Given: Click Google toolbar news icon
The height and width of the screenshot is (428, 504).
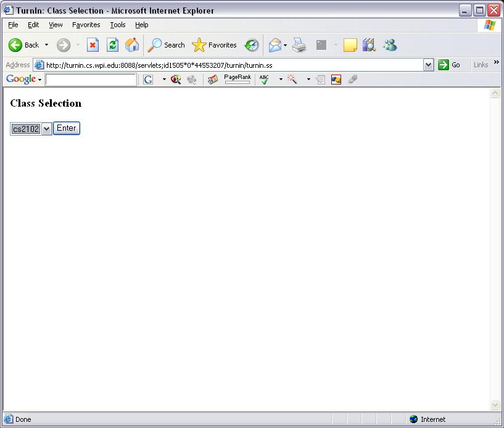Looking at the screenshot, I should [x=212, y=80].
